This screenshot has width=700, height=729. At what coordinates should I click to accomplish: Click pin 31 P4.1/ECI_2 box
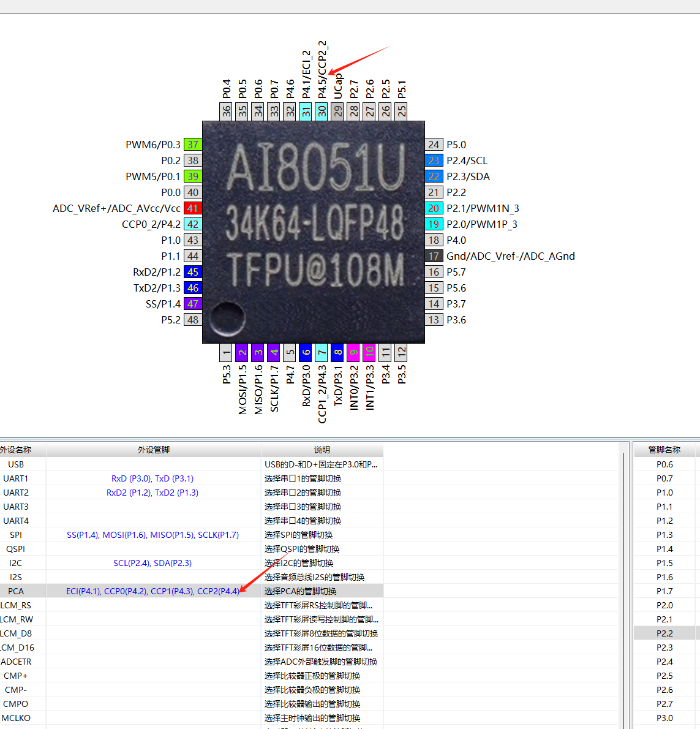coord(306,111)
